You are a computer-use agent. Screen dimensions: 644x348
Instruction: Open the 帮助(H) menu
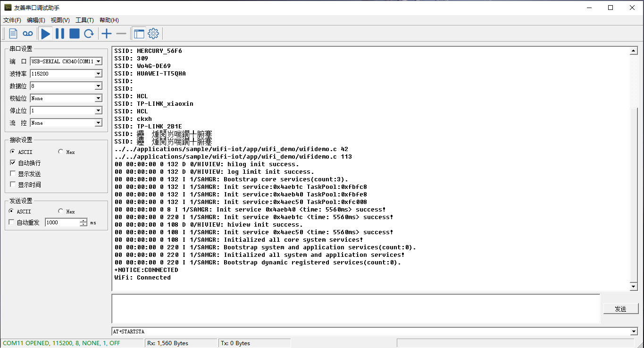click(x=109, y=20)
